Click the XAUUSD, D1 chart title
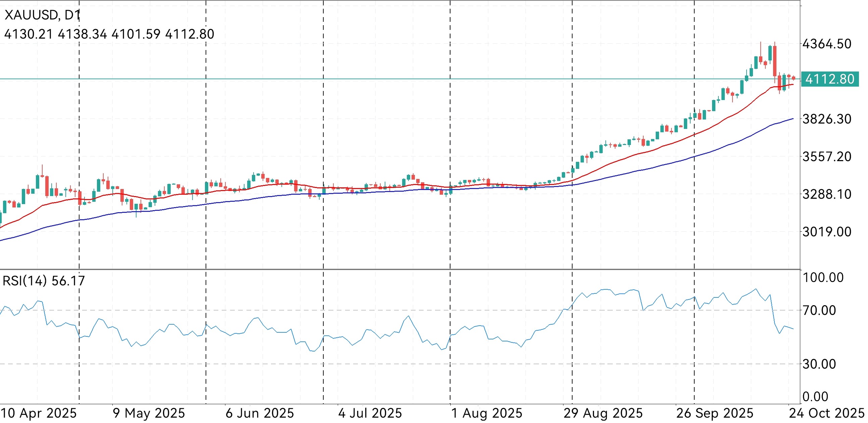Viewport: 868px width, 423px height. pos(43,15)
